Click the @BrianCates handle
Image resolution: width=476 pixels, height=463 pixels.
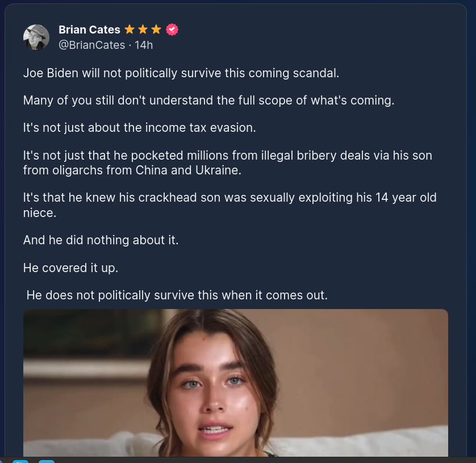[91, 45]
